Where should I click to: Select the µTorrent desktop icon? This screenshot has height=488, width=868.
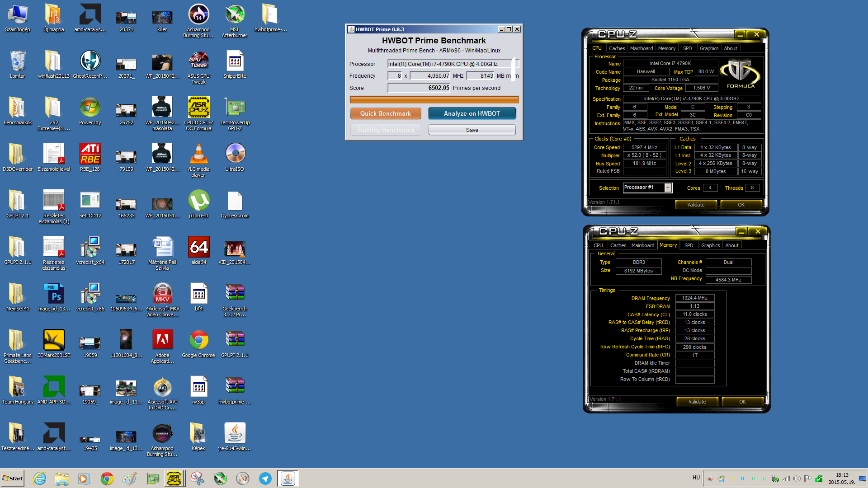pos(198,204)
